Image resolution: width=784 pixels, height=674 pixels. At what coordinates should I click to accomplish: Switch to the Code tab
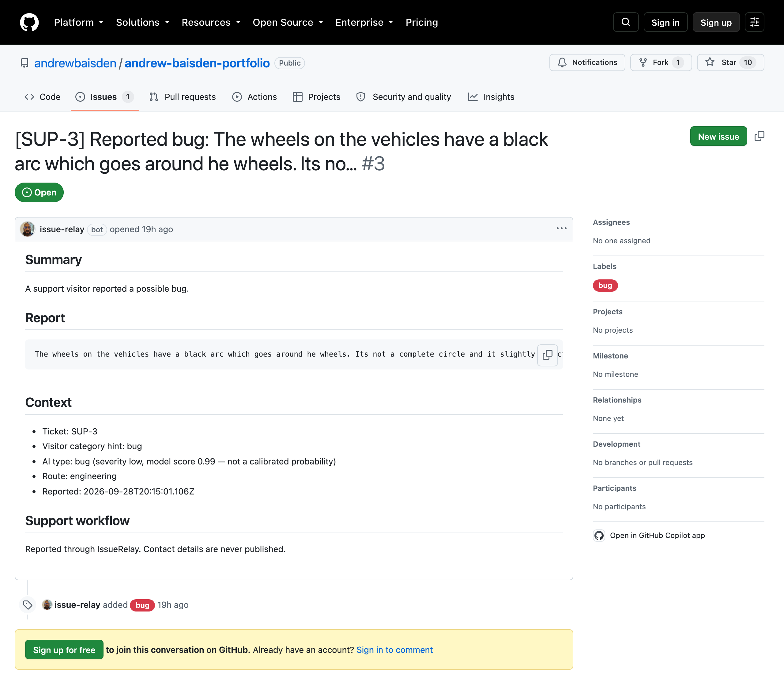click(x=42, y=97)
